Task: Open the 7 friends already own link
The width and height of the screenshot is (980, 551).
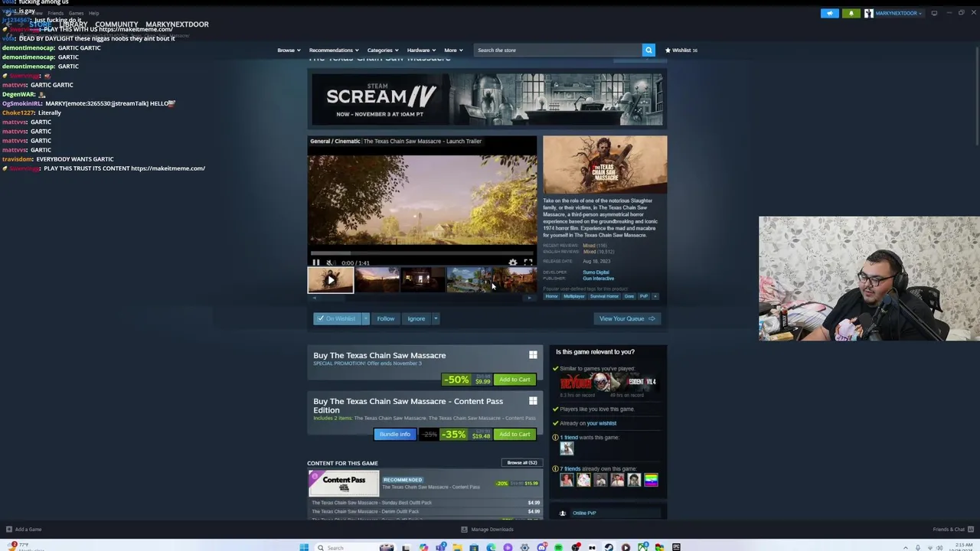Action: 598,468
